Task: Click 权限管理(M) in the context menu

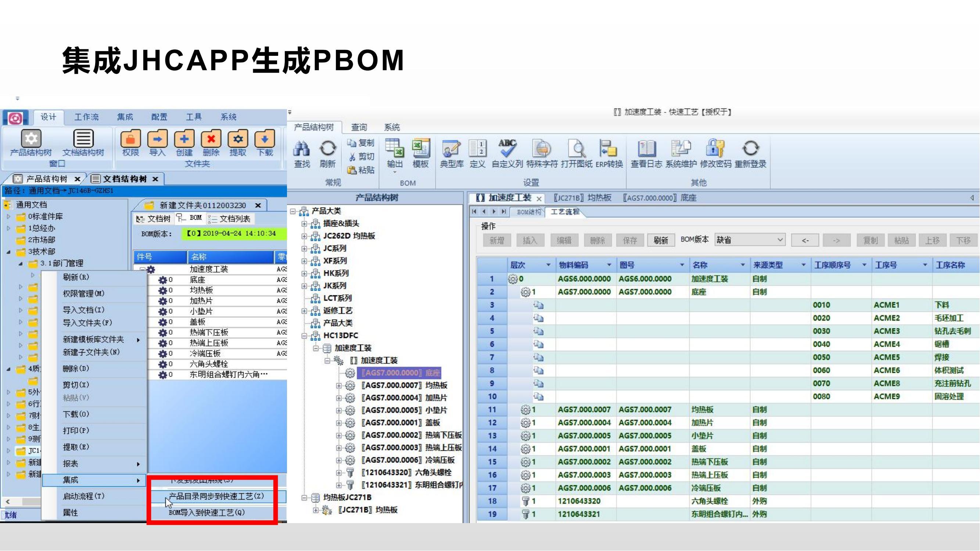Action: pos(83,293)
